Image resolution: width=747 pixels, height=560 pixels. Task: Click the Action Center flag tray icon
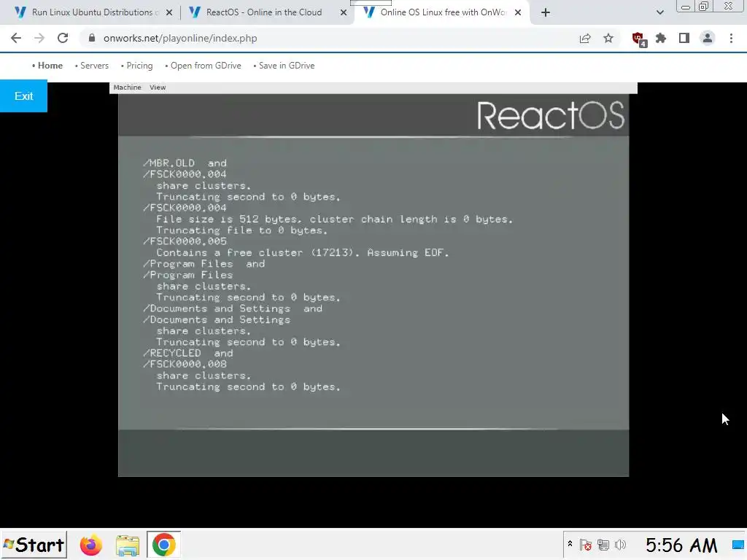point(586,545)
